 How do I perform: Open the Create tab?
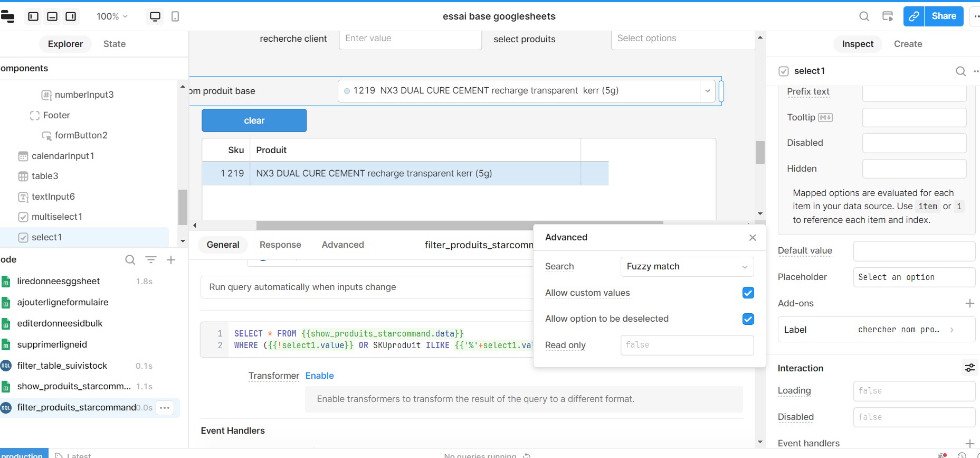point(908,44)
